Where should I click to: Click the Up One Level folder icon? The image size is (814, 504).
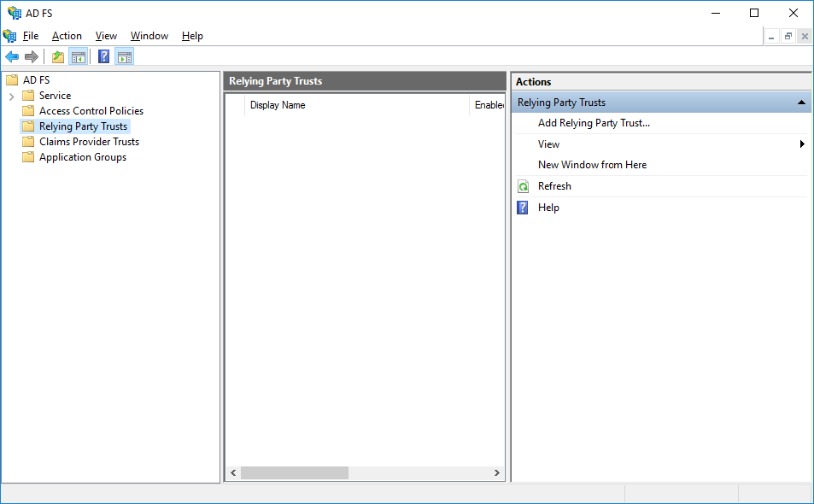click(x=58, y=57)
